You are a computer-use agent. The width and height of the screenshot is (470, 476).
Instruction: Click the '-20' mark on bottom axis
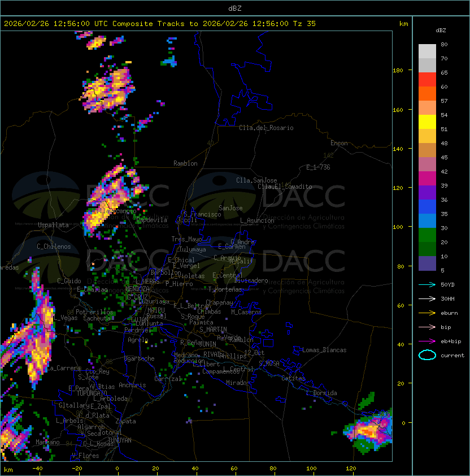tap(77, 469)
